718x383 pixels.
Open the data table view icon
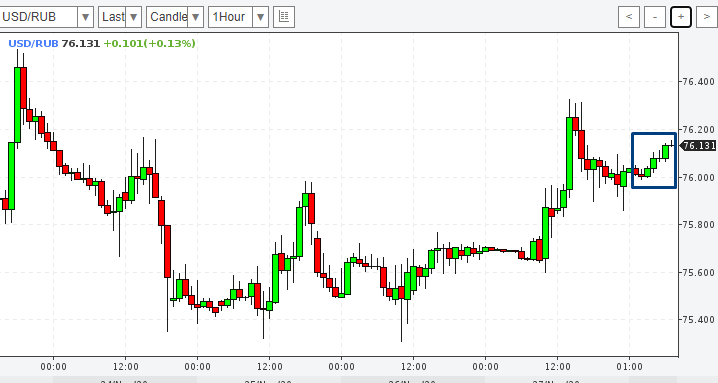(284, 17)
